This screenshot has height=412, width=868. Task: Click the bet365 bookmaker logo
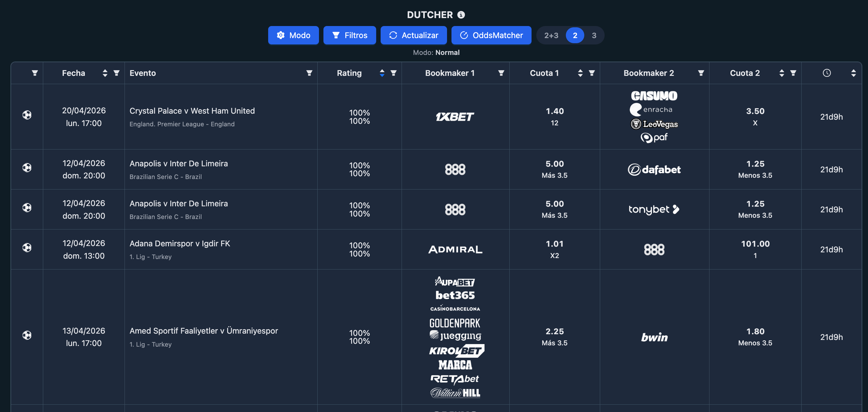click(455, 296)
